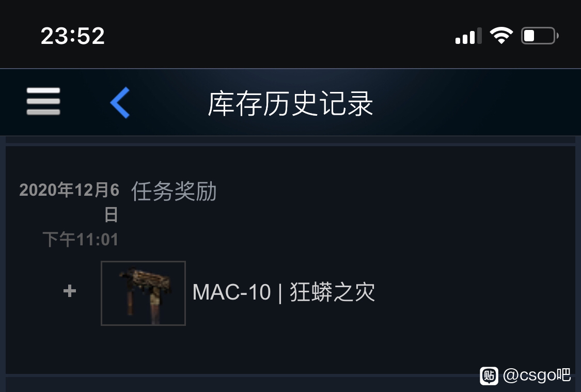The image size is (581, 392).
Task: Tap the 2020年12月6 date text
Action: click(x=69, y=190)
